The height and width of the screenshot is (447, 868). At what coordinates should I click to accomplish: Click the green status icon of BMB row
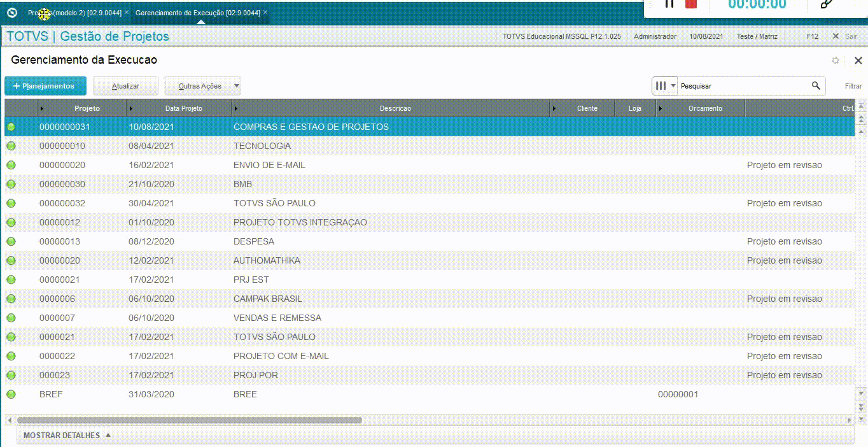click(11, 184)
